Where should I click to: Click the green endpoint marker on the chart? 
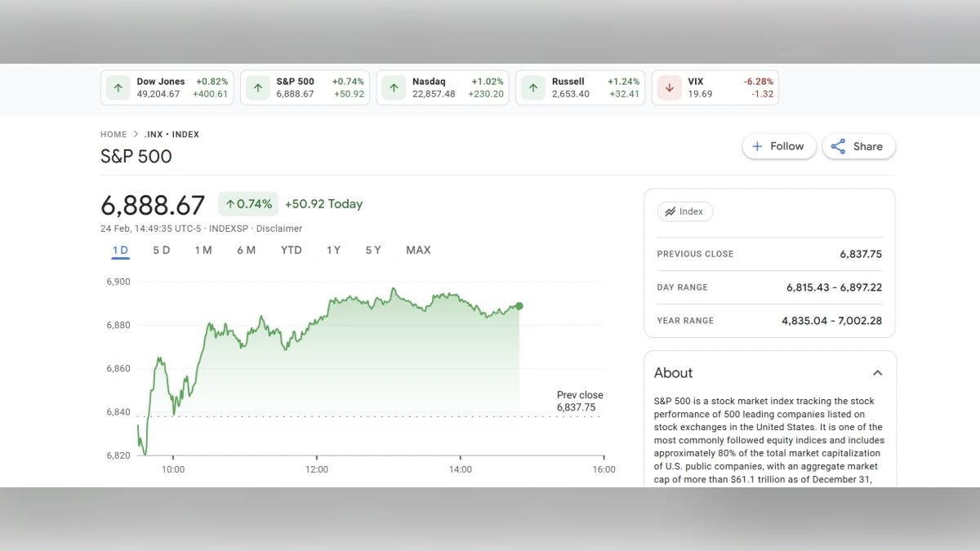pyautogui.click(x=519, y=306)
